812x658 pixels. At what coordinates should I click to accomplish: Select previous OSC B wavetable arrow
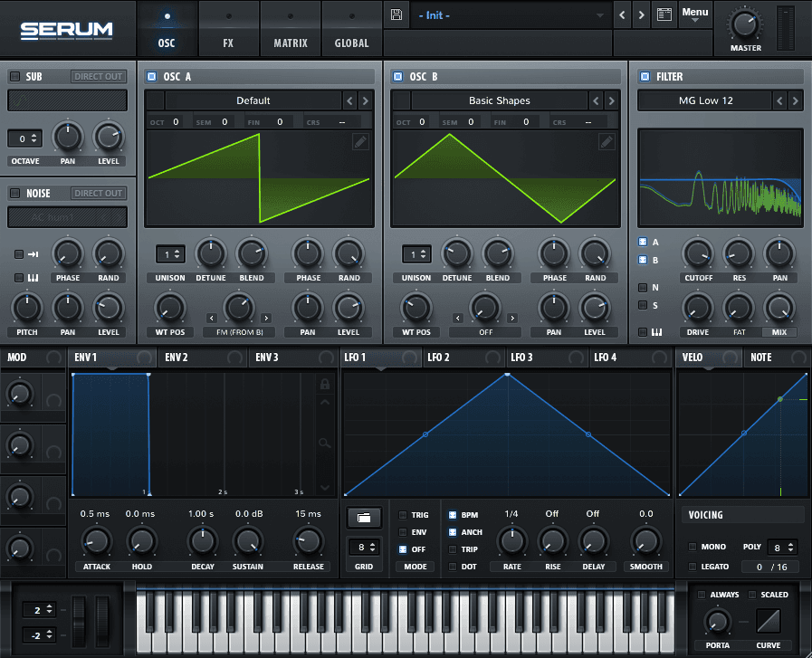596,100
